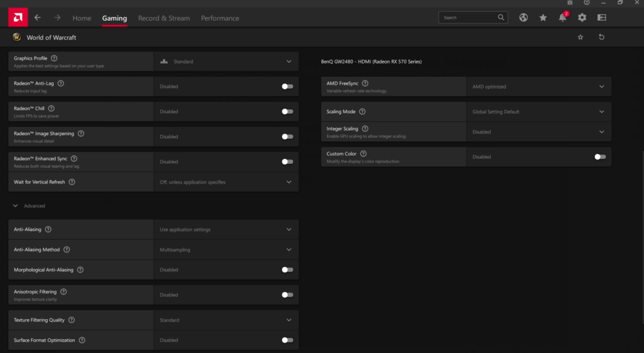Open bug report icon in title bar
Viewport: 644px width, 353px height.
point(570,3)
